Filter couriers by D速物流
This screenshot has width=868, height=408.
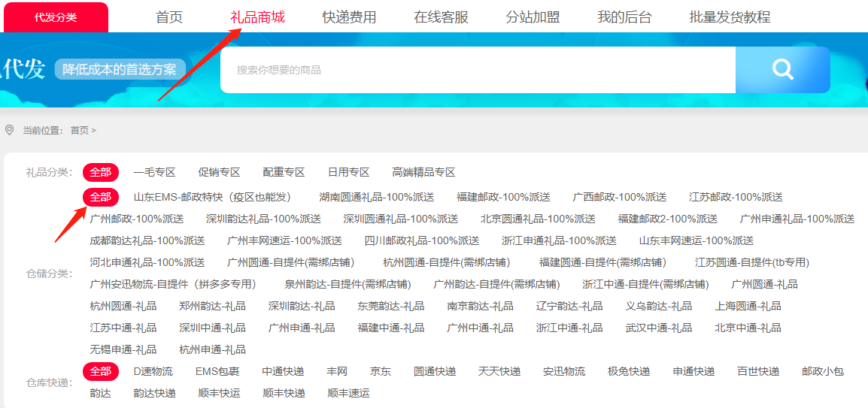pos(153,371)
